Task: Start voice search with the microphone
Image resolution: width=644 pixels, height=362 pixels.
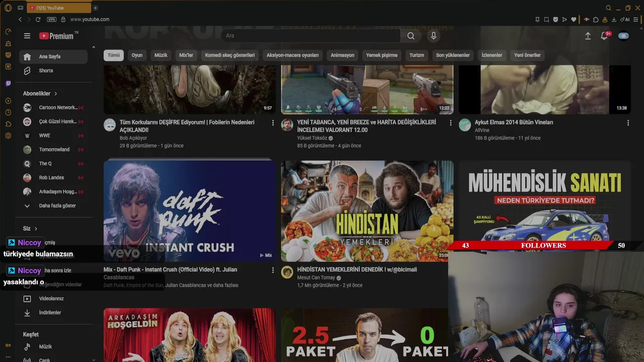Action: coord(433,36)
